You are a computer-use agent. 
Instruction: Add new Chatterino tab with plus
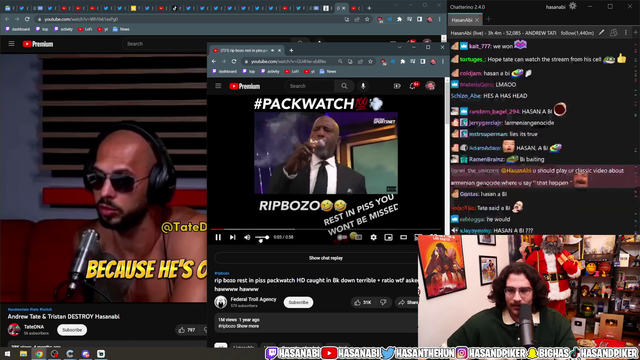tap(488, 19)
